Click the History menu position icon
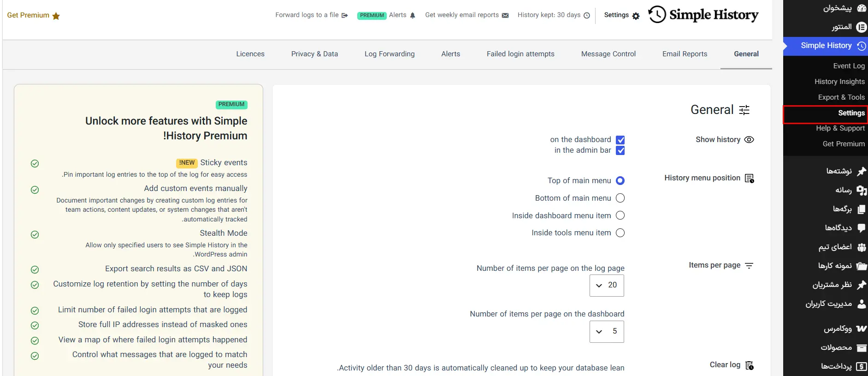 750,179
